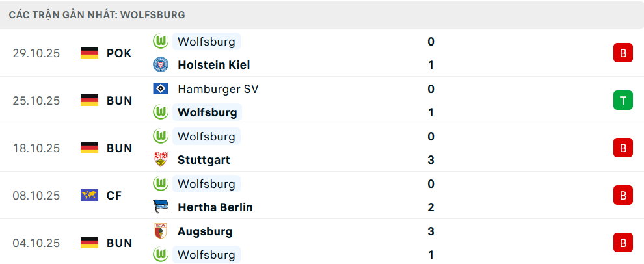Open the Holstein Kiel team link
Image resolution: width=644 pixels, height=264 pixels.
click(x=213, y=65)
